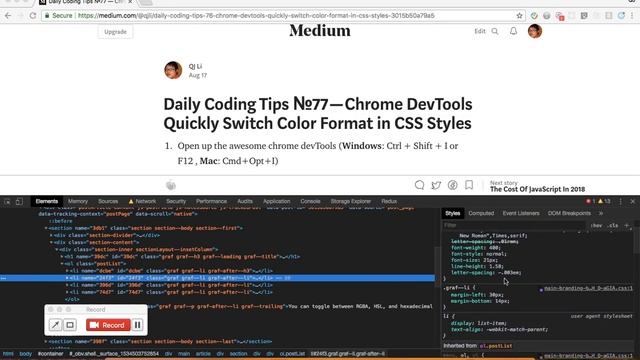
Task: Reload the page with refresh icon
Action: click(x=33, y=16)
